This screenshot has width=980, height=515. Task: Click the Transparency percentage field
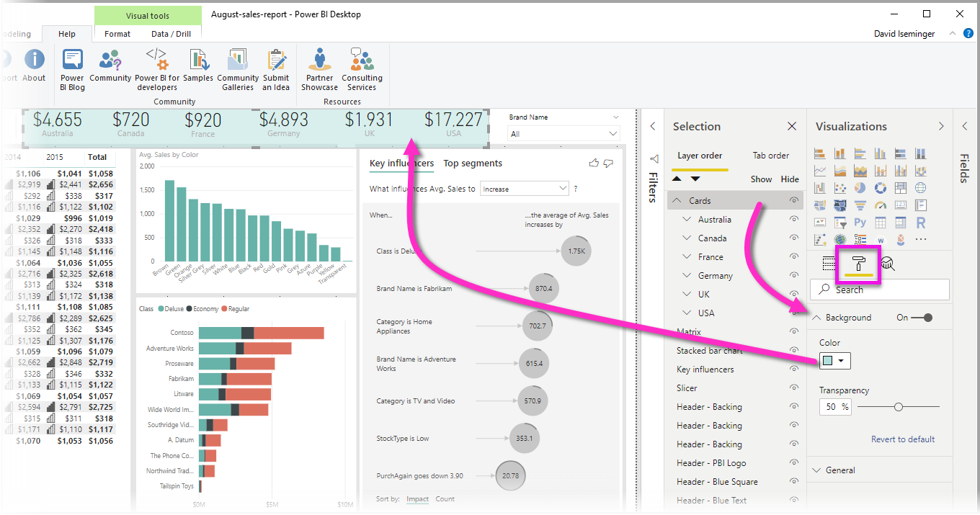(835, 407)
